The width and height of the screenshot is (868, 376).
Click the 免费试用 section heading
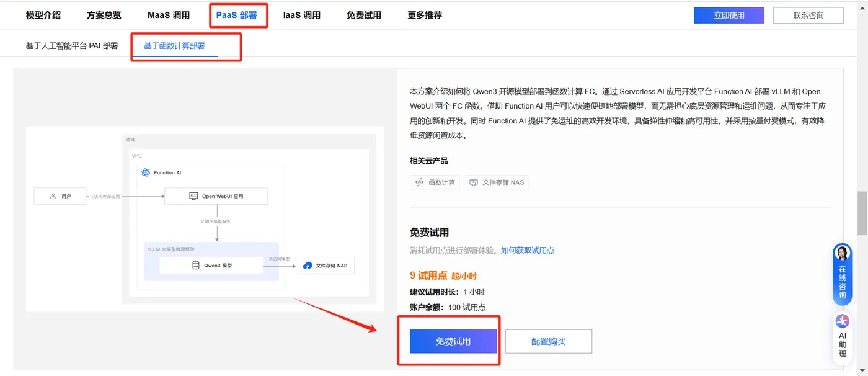429,233
